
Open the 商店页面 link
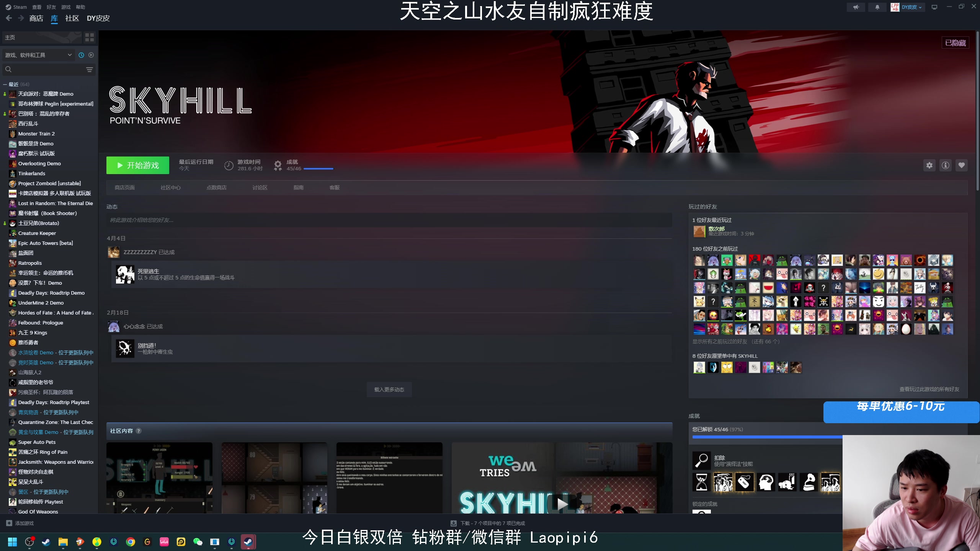point(125,187)
